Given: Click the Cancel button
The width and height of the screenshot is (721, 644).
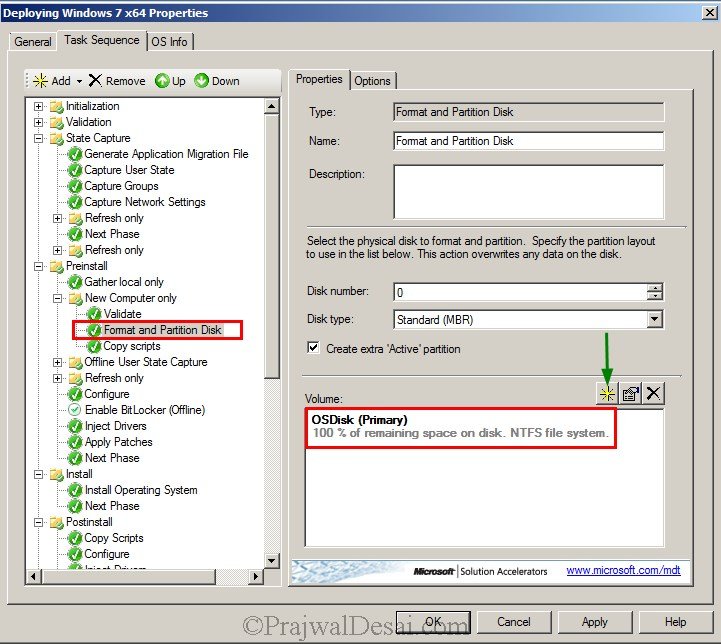Looking at the screenshot, I should click(x=514, y=622).
